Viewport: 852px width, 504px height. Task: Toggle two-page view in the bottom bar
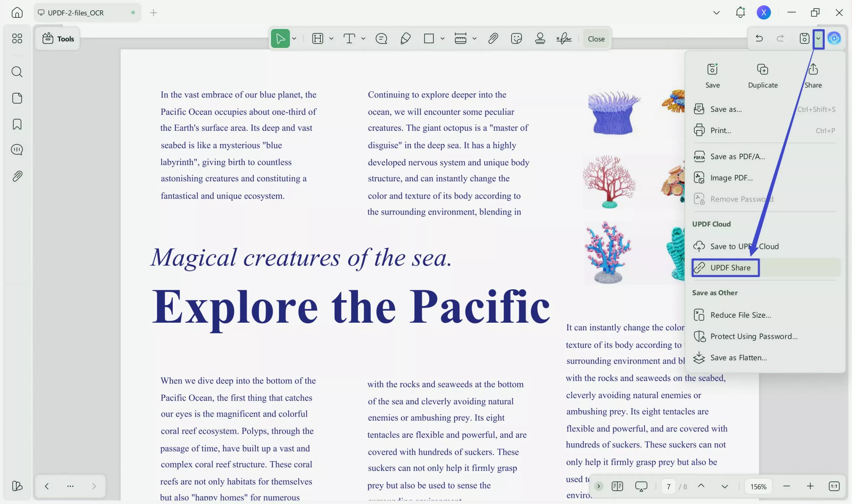coord(617,486)
